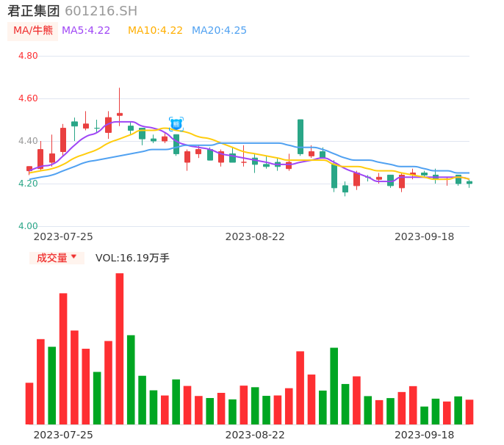Click the first red volume bar on the left
Image resolution: width=504 pixels, height=445 pixels.
point(29,403)
